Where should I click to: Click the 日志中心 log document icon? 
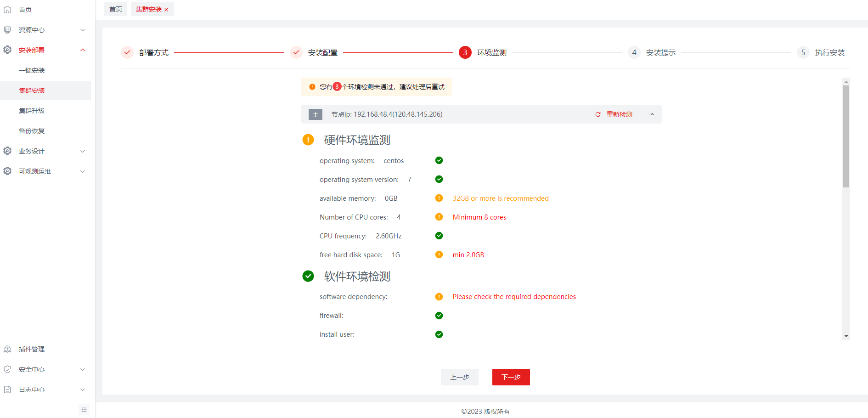pyautogui.click(x=7, y=390)
